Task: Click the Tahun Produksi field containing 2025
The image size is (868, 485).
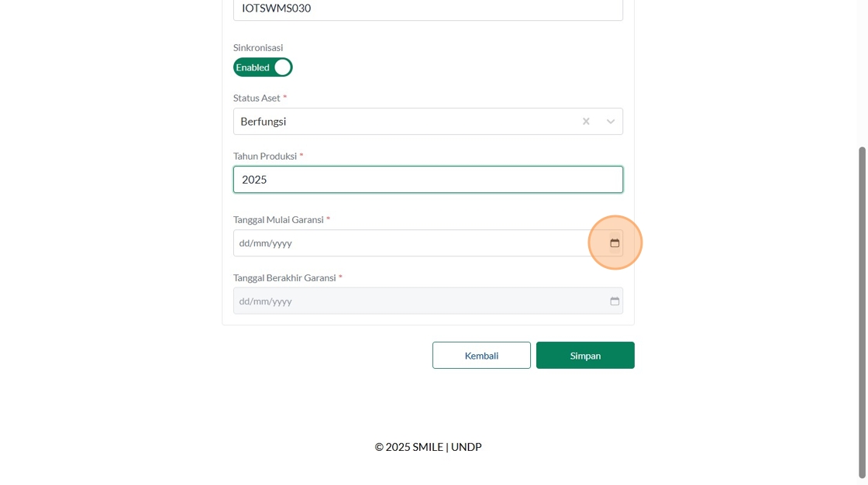Action: [428, 180]
